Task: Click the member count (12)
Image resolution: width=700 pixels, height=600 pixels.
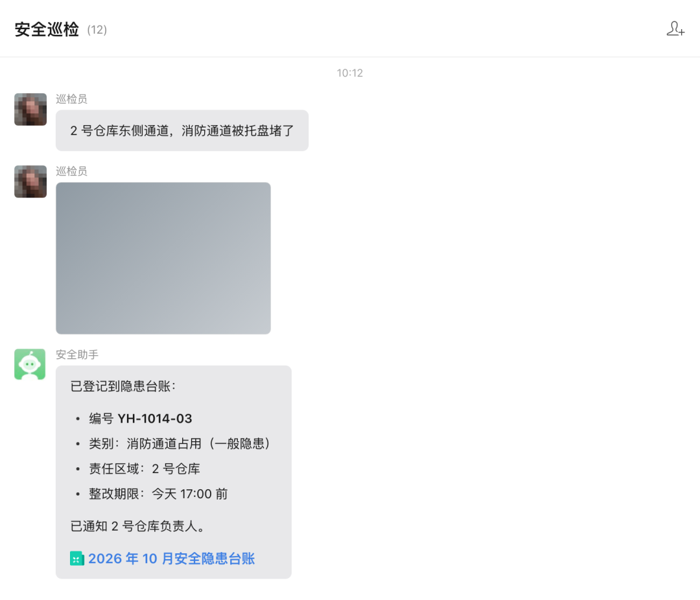Action: 97,30
